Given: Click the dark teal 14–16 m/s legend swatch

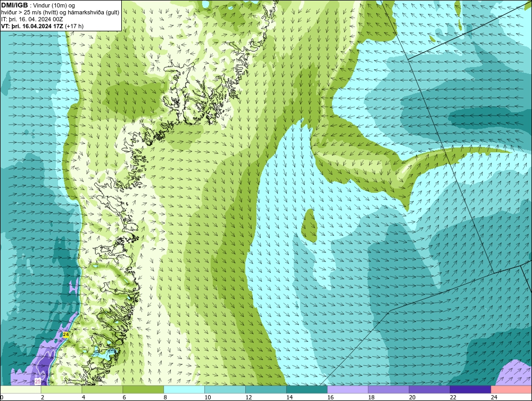Looking at the screenshot, I should point(307,389).
